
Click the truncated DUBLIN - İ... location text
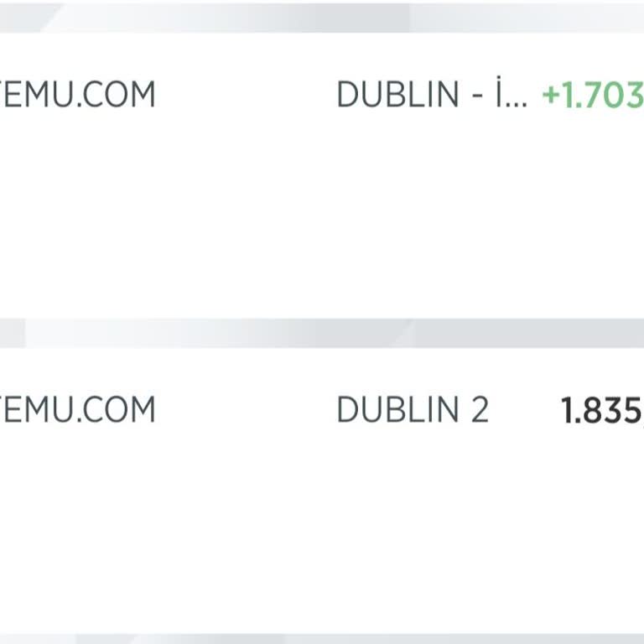click(x=419, y=94)
